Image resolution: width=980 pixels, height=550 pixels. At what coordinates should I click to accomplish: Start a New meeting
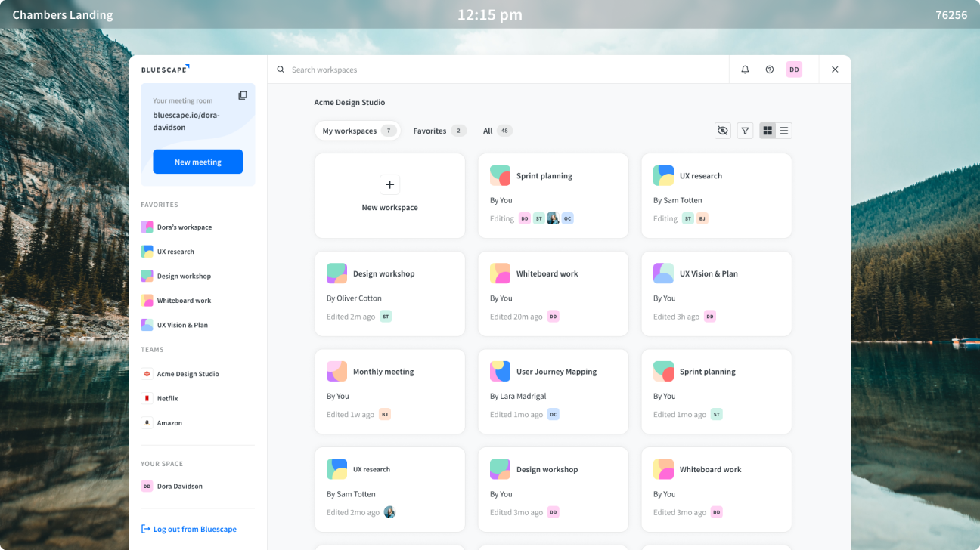(x=197, y=161)
